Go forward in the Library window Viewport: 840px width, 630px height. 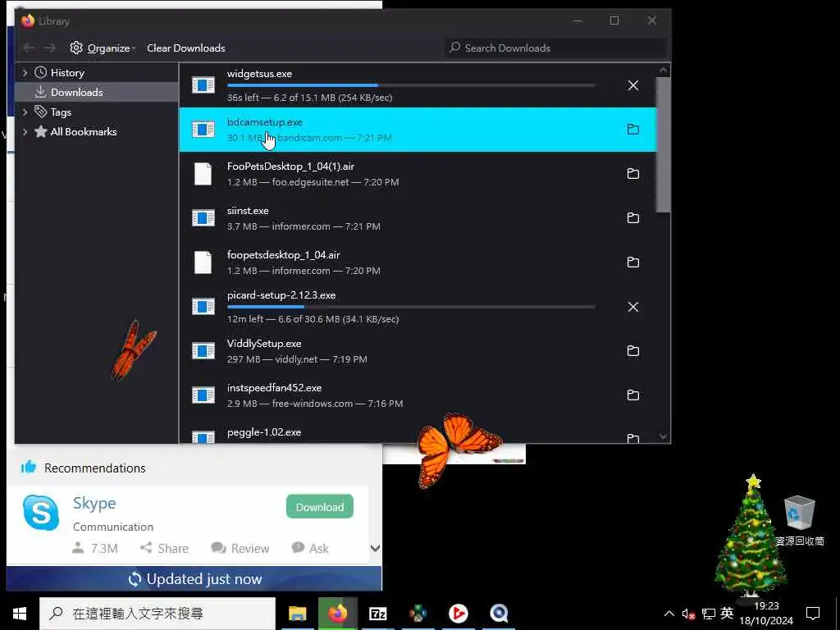(x=50, y=48)
